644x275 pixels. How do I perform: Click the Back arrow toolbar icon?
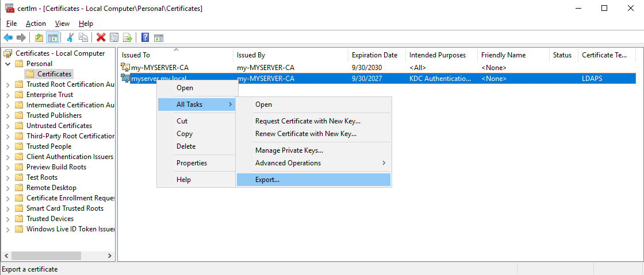tap(8, 37)
